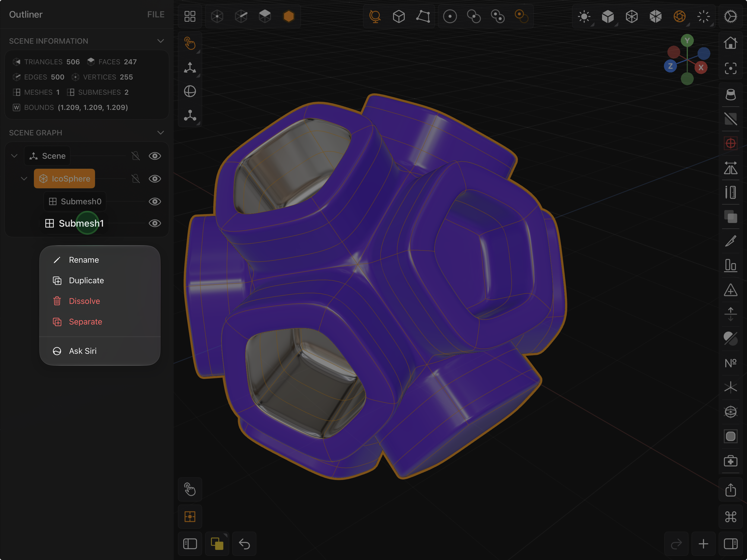Select the touch gesture tool at top
747x560 pixels.
tap(190, 43)
